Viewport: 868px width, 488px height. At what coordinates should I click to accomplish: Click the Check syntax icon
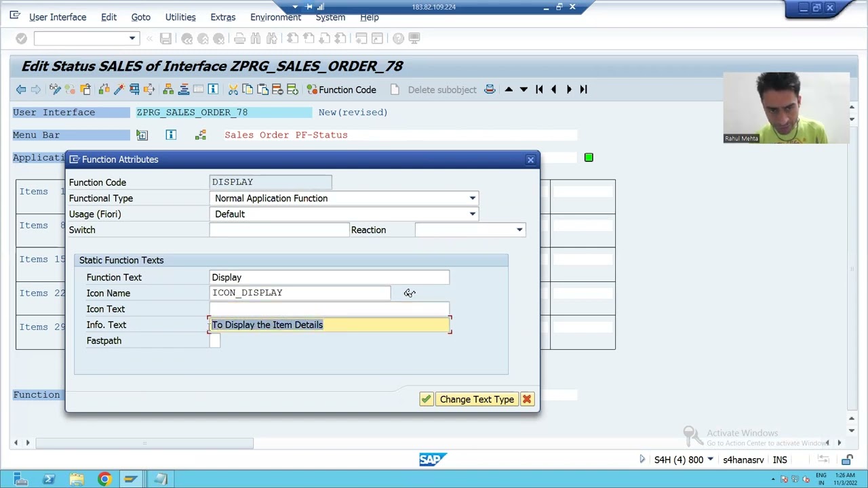pos(104,89)
